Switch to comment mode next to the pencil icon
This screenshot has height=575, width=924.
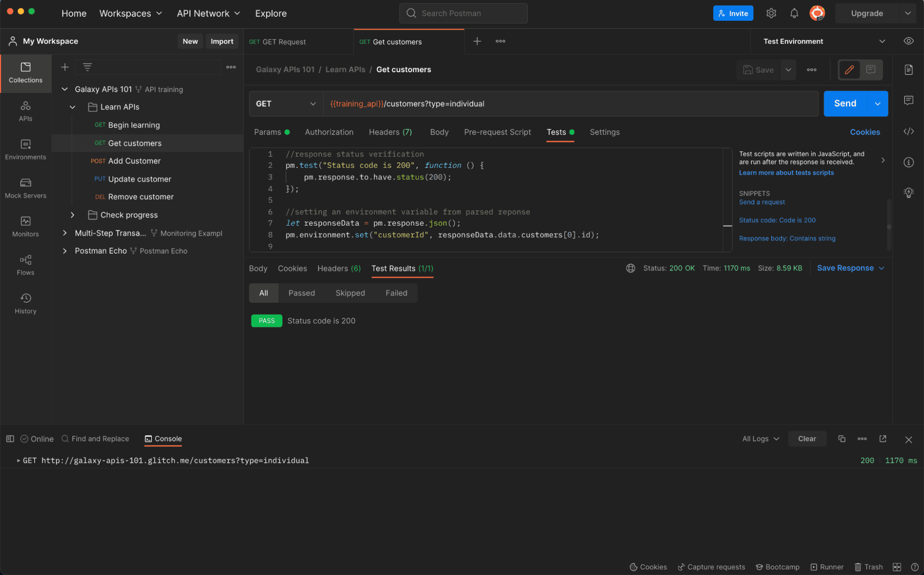(x=870, y=70)
